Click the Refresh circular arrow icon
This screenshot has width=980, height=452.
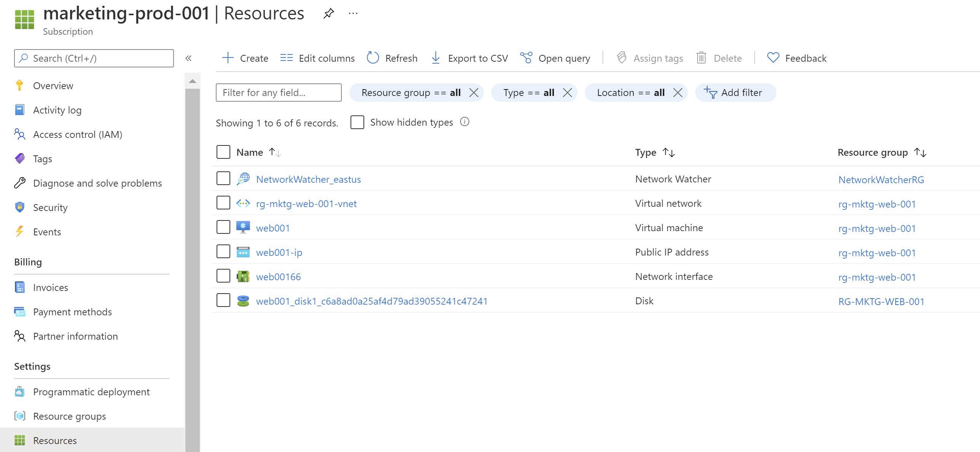click(x=373, y=58)
